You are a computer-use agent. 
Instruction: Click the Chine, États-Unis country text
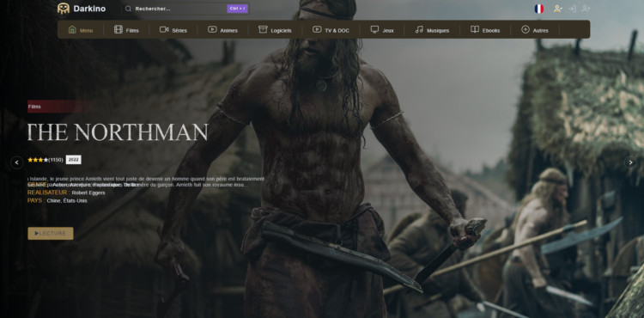click(67, 201)
